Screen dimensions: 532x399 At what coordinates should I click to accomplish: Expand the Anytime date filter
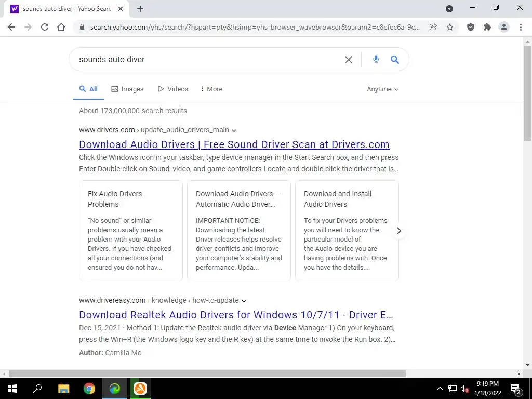click(x=383, y=89)
